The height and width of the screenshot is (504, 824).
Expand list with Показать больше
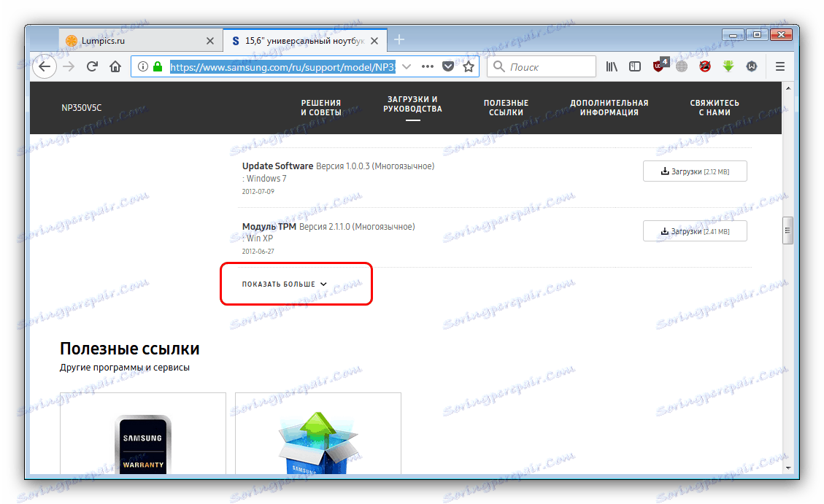click(x=285, y=284)
